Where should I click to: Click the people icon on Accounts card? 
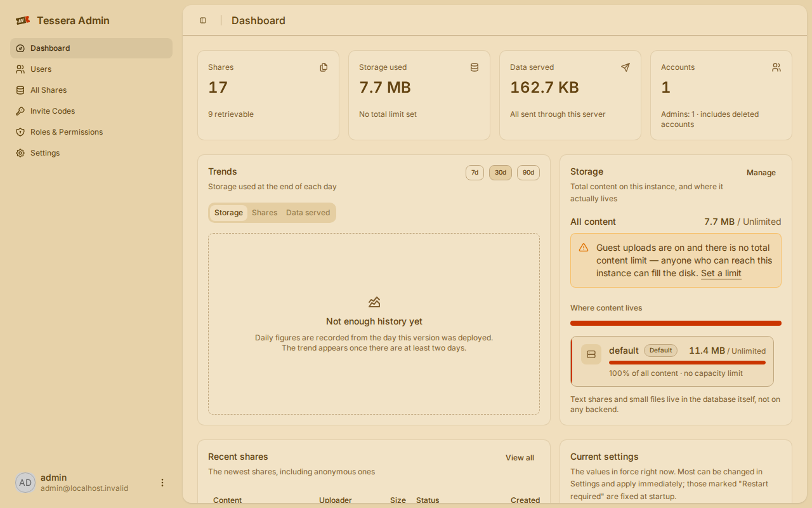tap(776, 67)
